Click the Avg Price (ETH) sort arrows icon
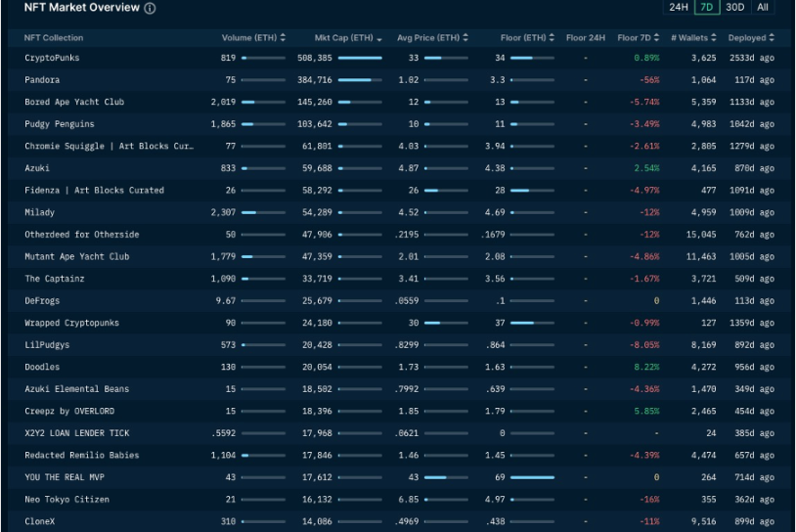This screenshot has width=796, height=532. (464, 38)
